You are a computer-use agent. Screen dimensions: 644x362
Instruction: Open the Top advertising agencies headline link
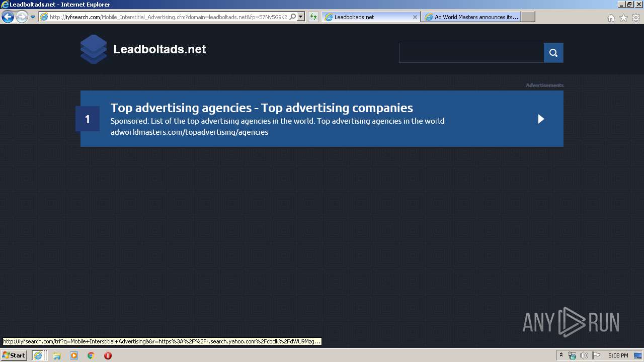[x=262, y=108]
